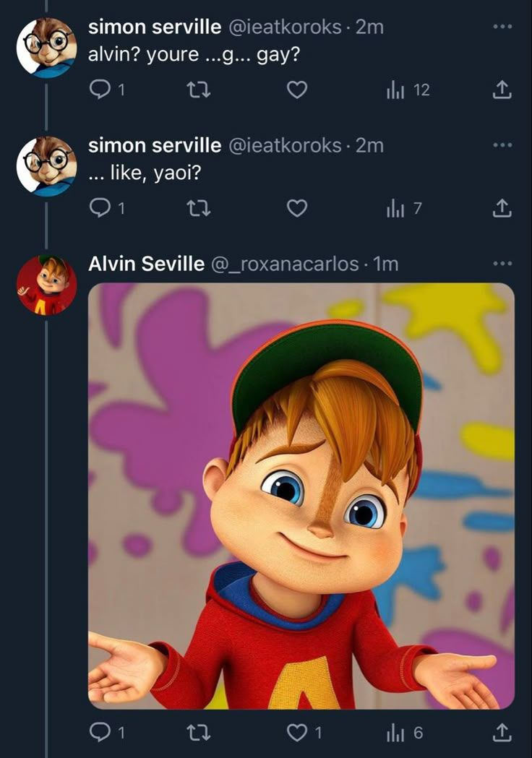The height and width of the screenshot is (758, 532).
Task: Like the "alvin? youre ...g... gay?" tweet
Action: tap(297, 90)
